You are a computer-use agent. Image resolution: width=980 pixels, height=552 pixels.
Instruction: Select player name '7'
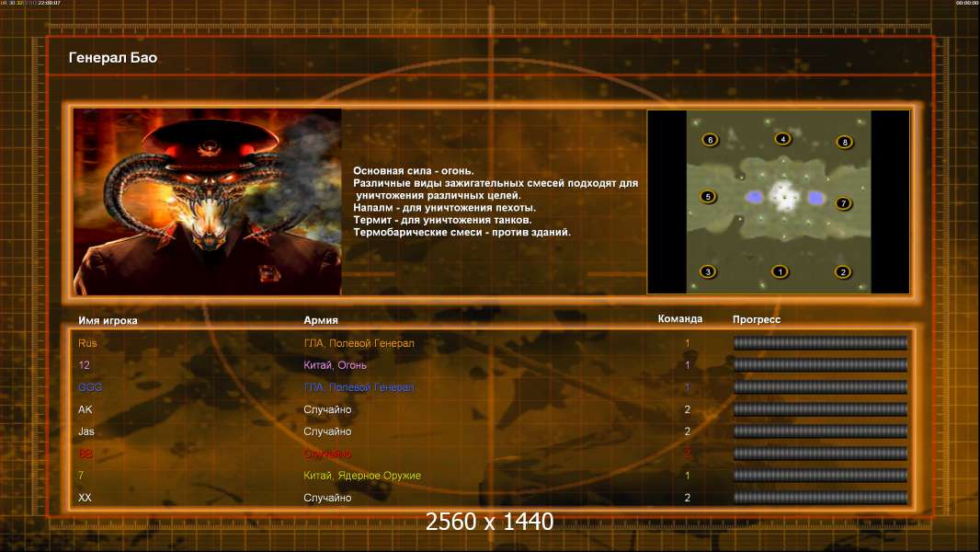point(81,476)
